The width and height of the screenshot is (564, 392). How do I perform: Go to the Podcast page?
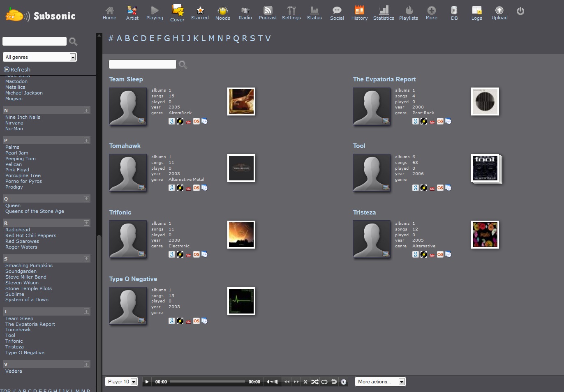(268, 13)
